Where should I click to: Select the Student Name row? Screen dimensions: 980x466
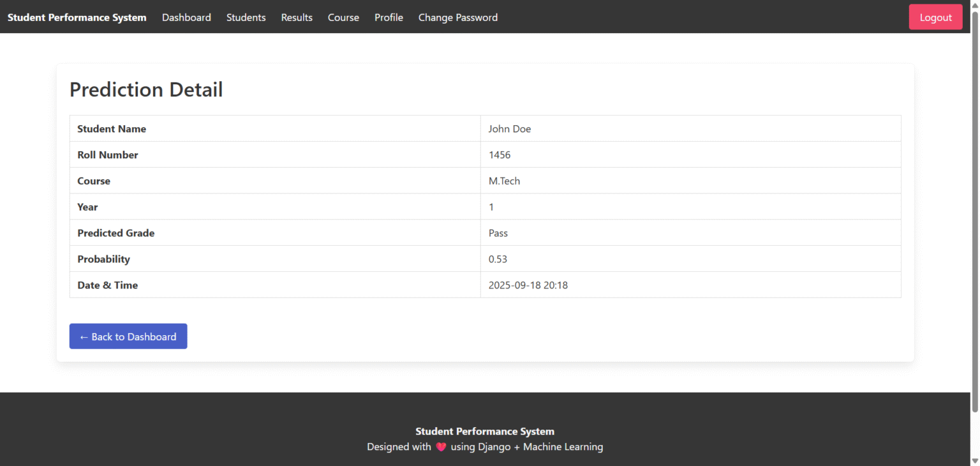pyautogui.click(x=112, y=128)
